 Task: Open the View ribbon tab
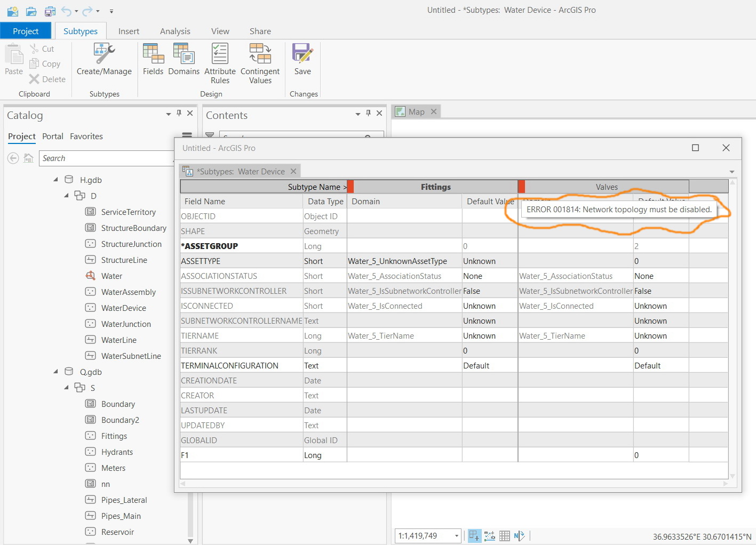(x=220, y=31)
